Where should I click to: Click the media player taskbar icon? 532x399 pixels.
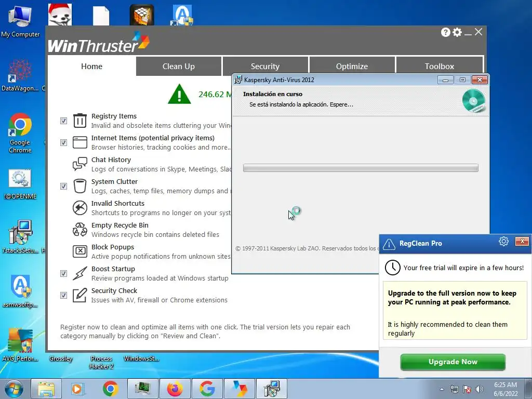[78, 389]
